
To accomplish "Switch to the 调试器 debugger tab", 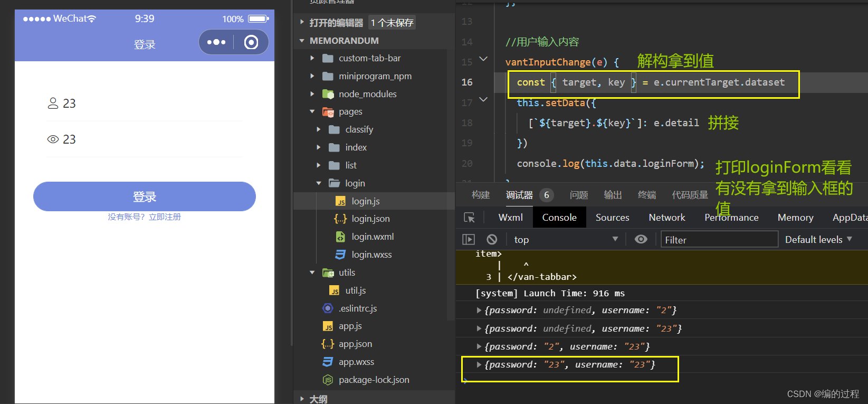I will [519, 195].
